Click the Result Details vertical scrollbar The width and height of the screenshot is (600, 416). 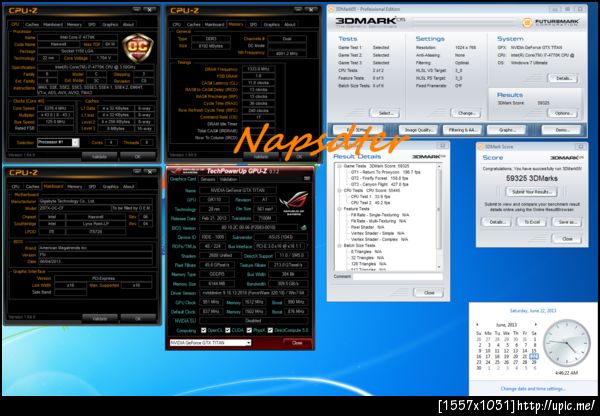click(439, 217)
